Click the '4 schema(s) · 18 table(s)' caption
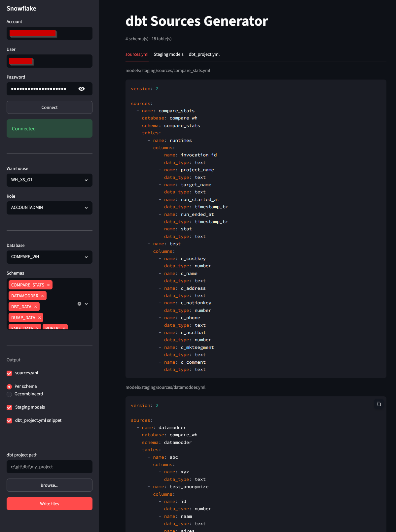Image resolution: width=396 pixels, height=532 pixels. click(149, 39)
